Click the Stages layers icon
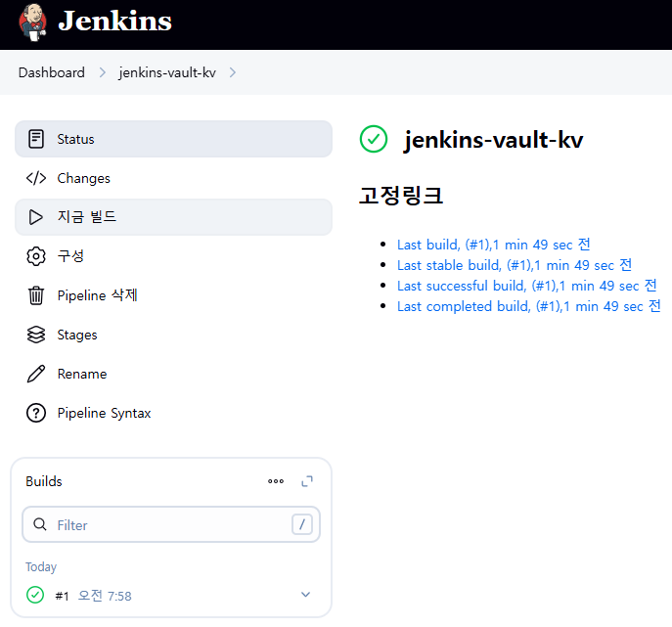This screenshot has width=672, height=627. (36, 335)
